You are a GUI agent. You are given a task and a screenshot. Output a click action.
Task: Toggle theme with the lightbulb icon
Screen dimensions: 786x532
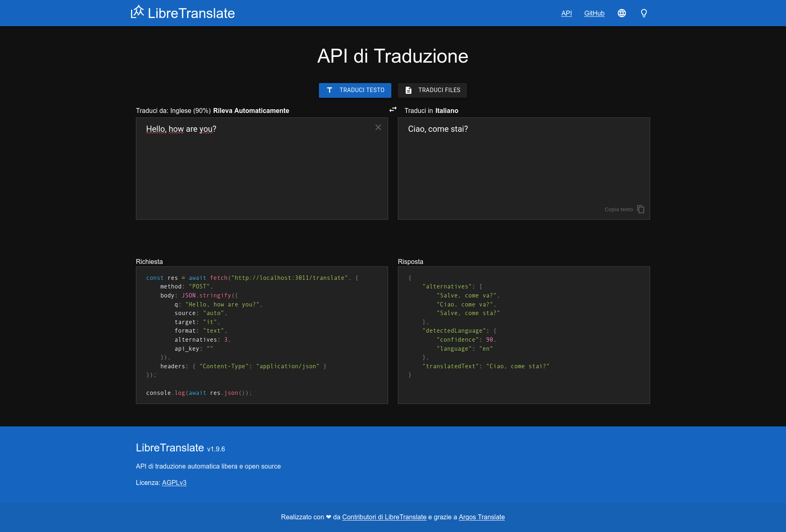coord(644,13)
